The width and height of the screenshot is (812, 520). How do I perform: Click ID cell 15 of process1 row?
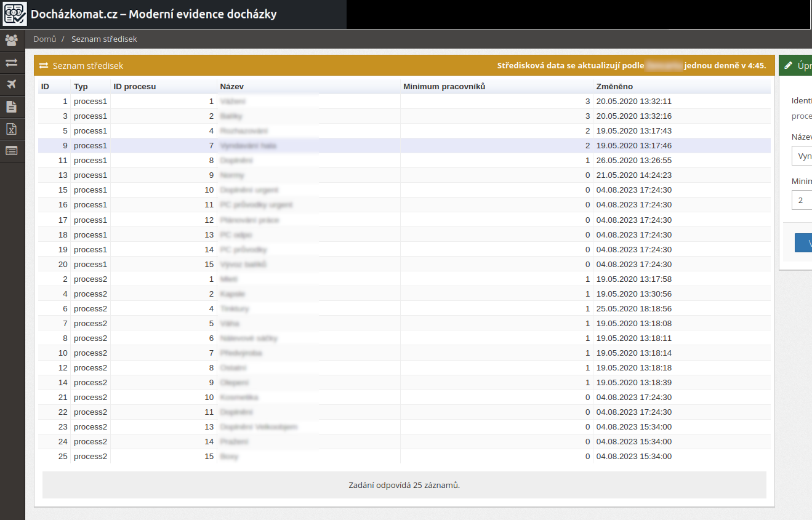point(54,190)
